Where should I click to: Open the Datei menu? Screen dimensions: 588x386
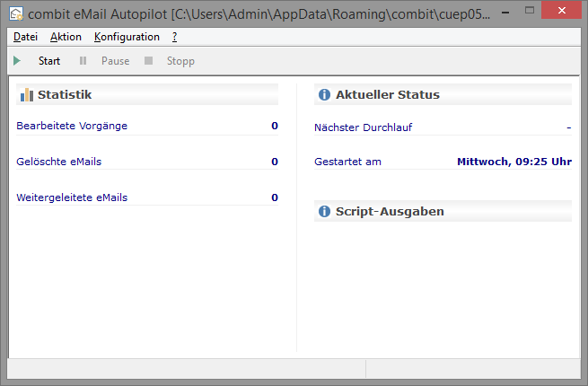click(25, 37)
